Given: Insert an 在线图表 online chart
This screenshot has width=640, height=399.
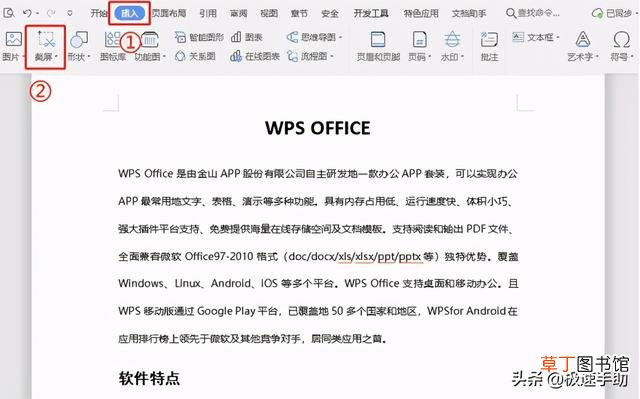Looking at the screenshot, I should 255,56.
